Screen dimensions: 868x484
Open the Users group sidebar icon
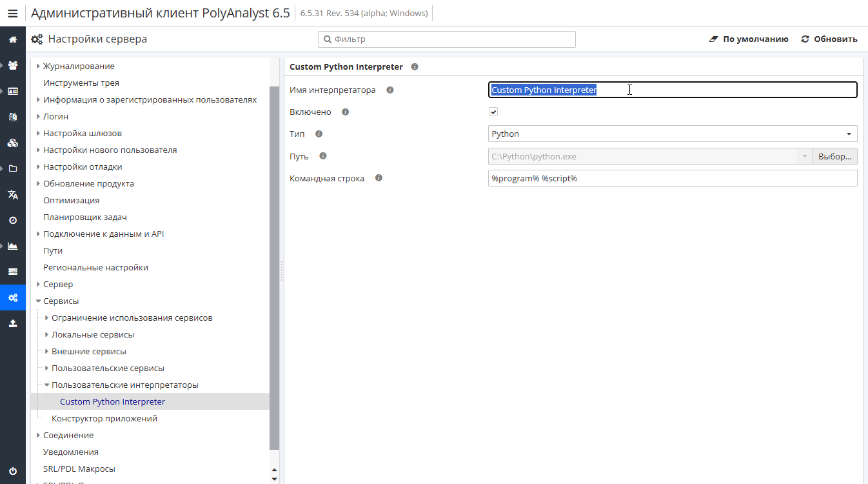[x=13, y=65]
